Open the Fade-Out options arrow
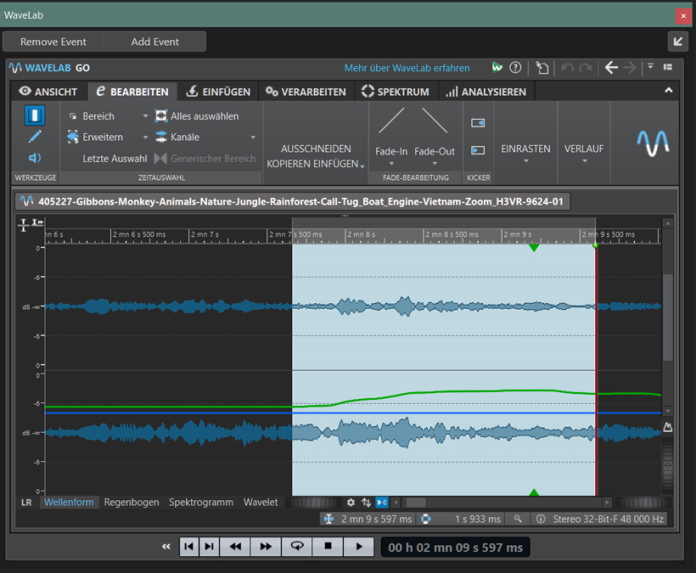Viewport: 696px width, 573px height. [435, 164]
